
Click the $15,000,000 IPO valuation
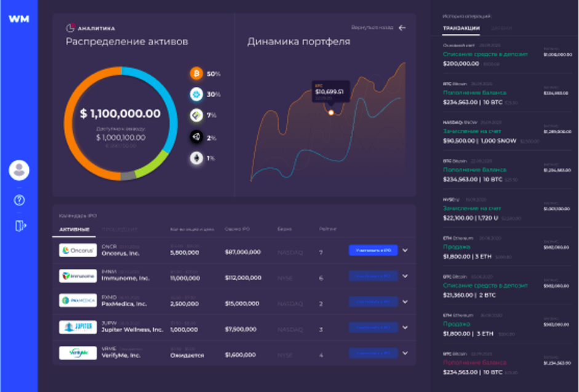coord(242,304)
